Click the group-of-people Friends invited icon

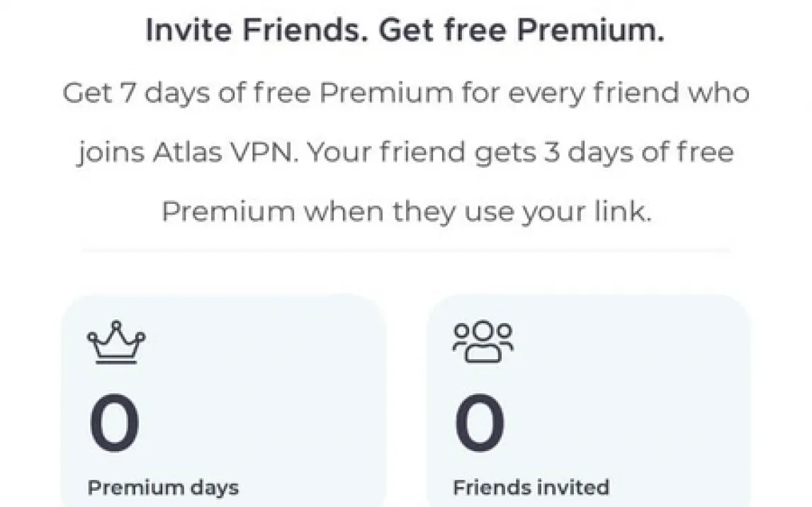pos(483,343)
